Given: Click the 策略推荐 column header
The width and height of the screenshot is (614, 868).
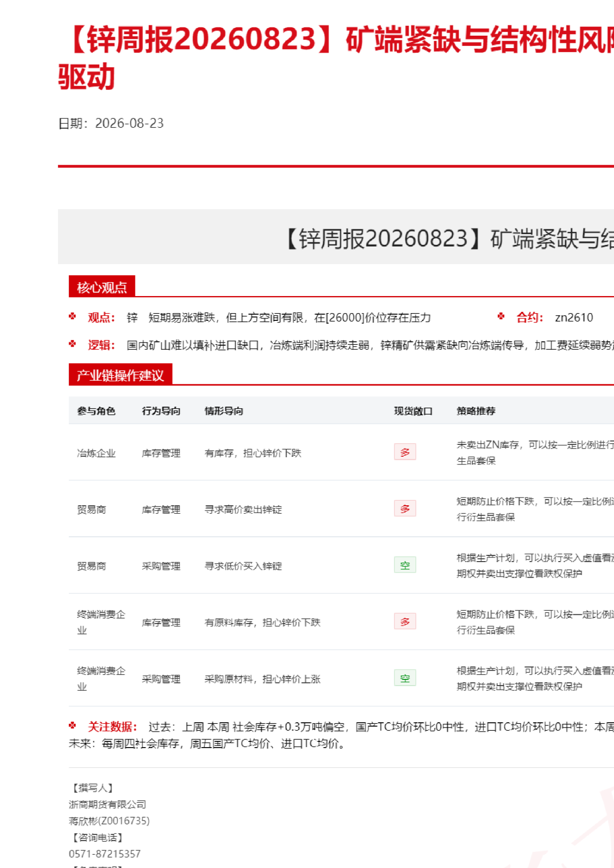Looking at the screenshot, I should point(476,411).
